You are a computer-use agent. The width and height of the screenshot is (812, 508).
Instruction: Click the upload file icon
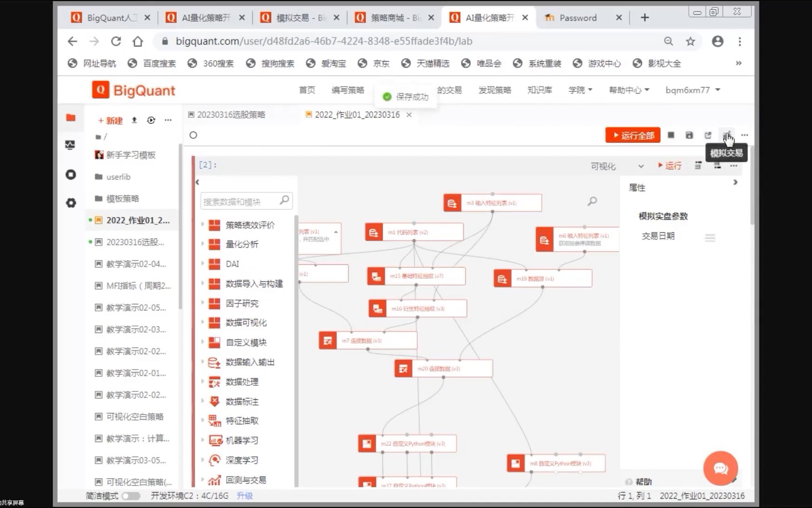pyautogui.click(x=134, y=120)
